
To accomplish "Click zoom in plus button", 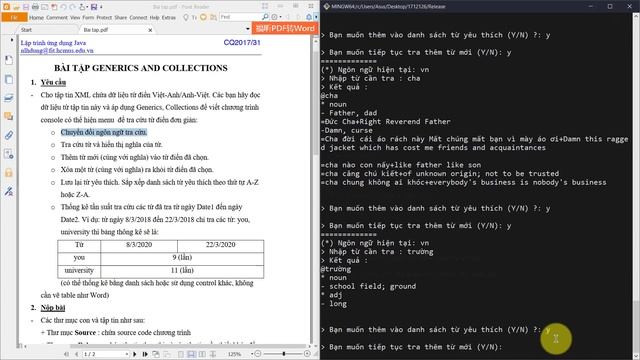I will (307, 354).
